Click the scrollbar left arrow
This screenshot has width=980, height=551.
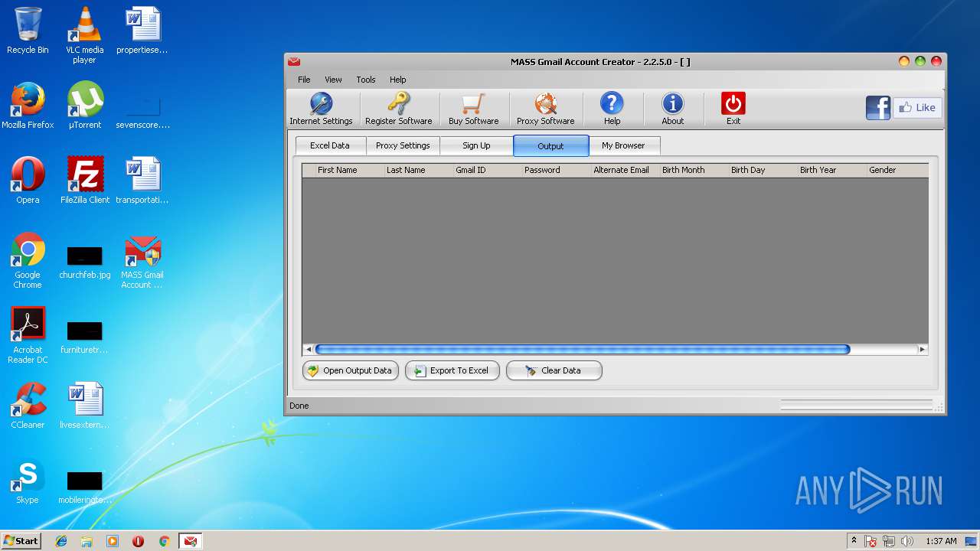point(308,350)
